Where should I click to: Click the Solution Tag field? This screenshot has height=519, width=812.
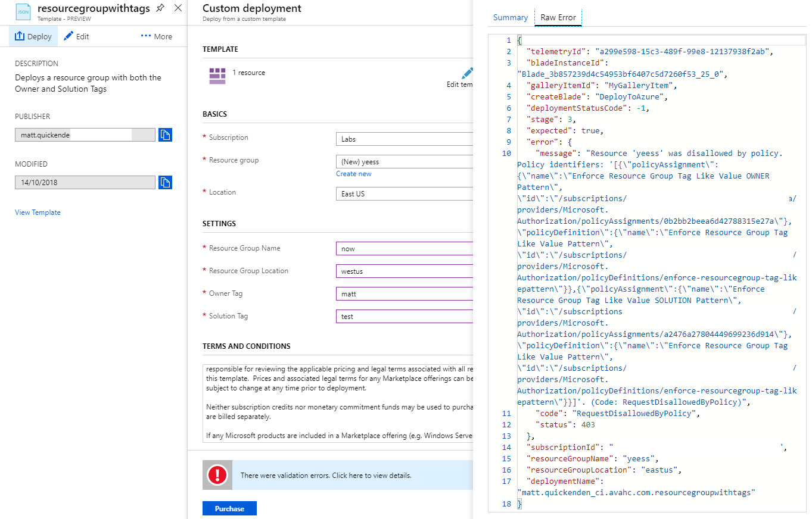tap(405, 317)
